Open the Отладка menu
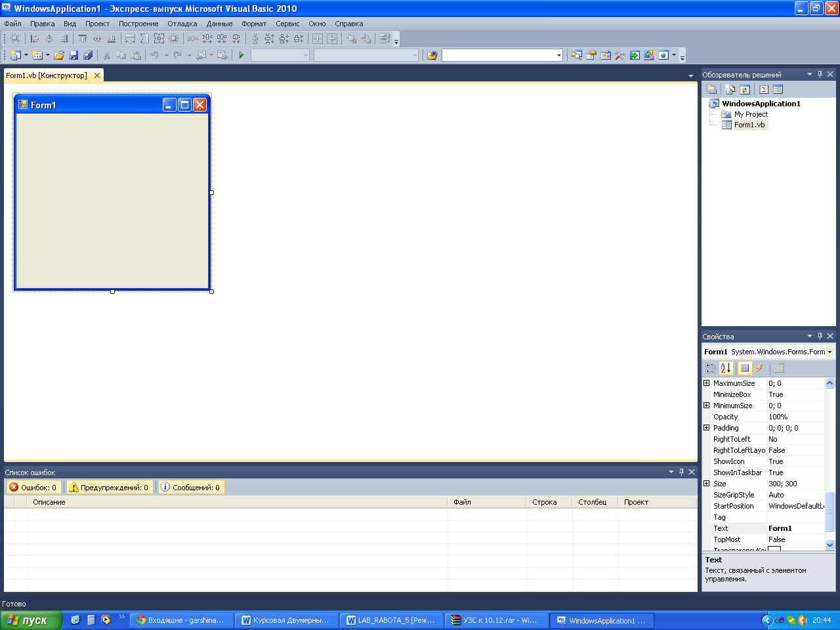Image resolution: width=840 pixels, height=630 pixels. (182, 24)
